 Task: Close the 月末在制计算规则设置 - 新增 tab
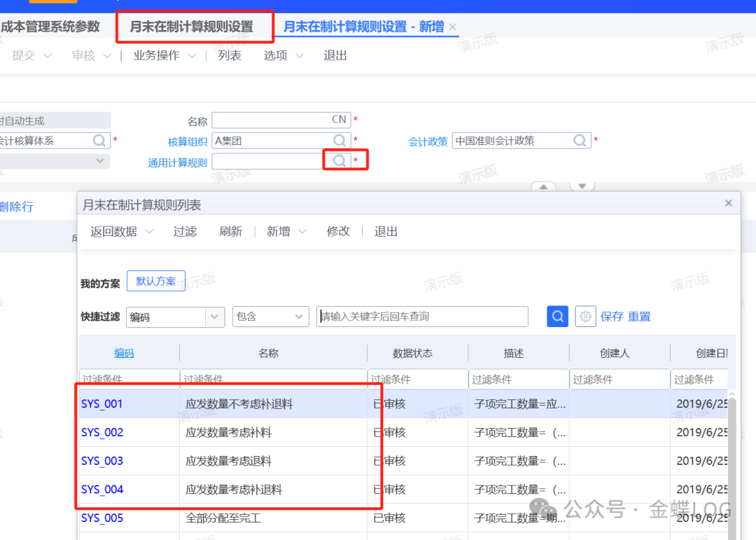(453, 27)
